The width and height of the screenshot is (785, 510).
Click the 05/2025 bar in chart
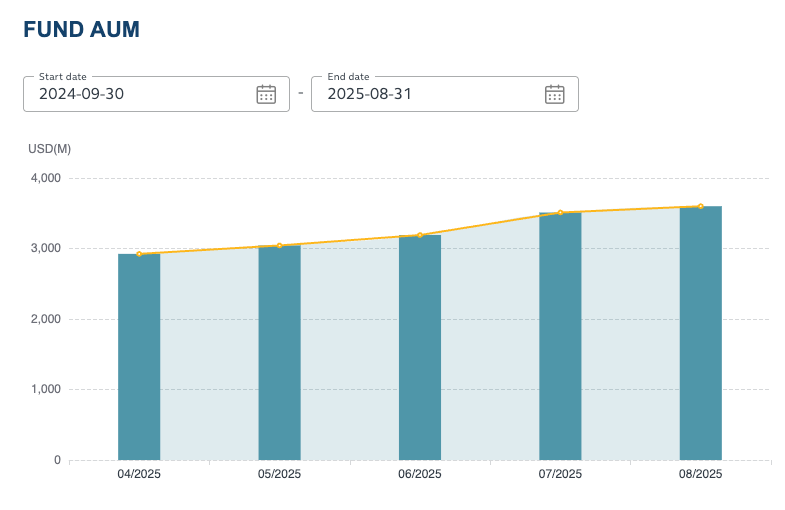(x=279, y=355)
